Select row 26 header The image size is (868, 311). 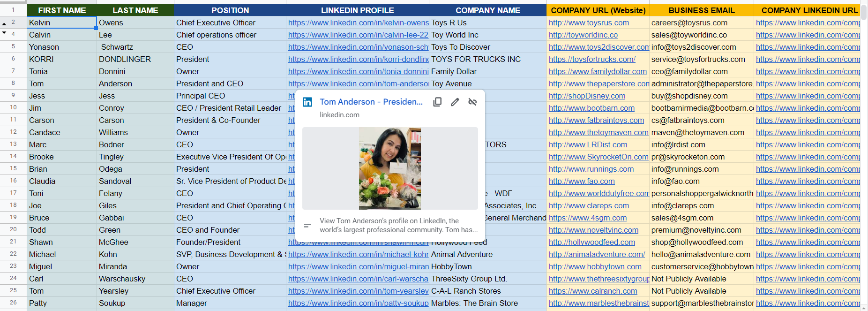click(13, 303)
